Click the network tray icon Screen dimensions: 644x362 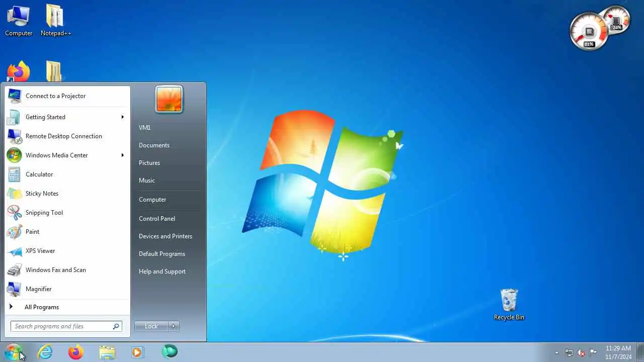[569, 352]
